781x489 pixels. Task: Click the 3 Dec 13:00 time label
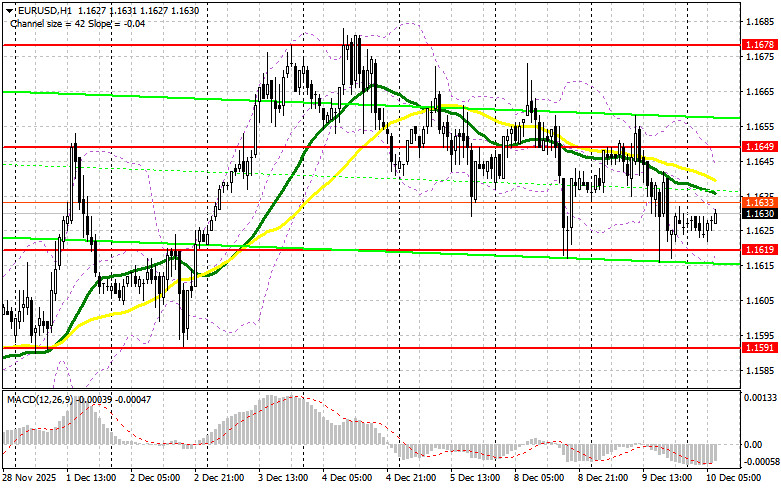[x=283, y=478]
